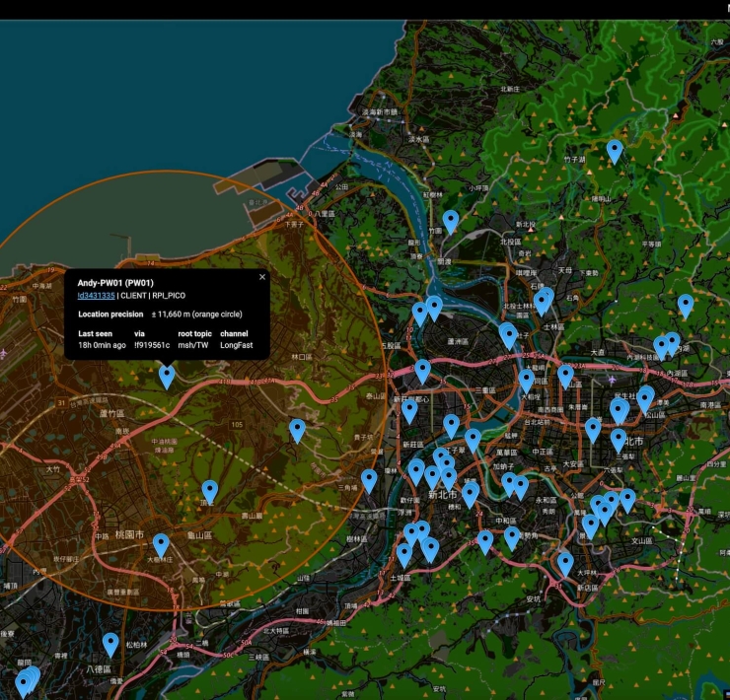Select the lone marker east of route 105
Viewport: 730px width, 700px height.
(x=297, y=430)
